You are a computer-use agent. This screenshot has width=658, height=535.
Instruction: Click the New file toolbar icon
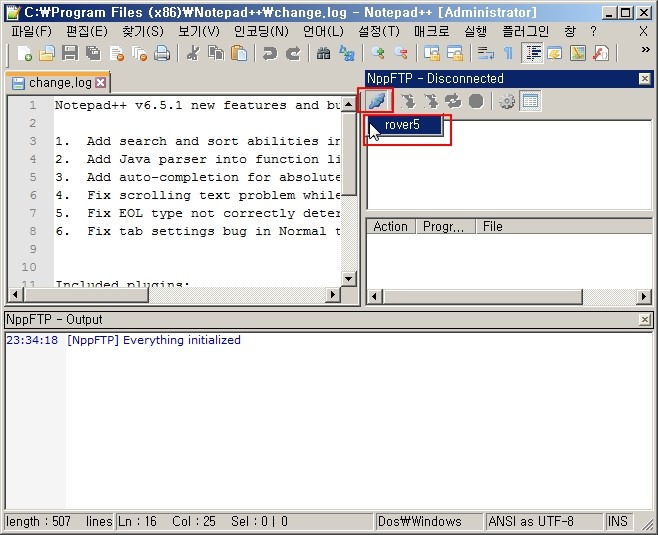coord(24,53)
